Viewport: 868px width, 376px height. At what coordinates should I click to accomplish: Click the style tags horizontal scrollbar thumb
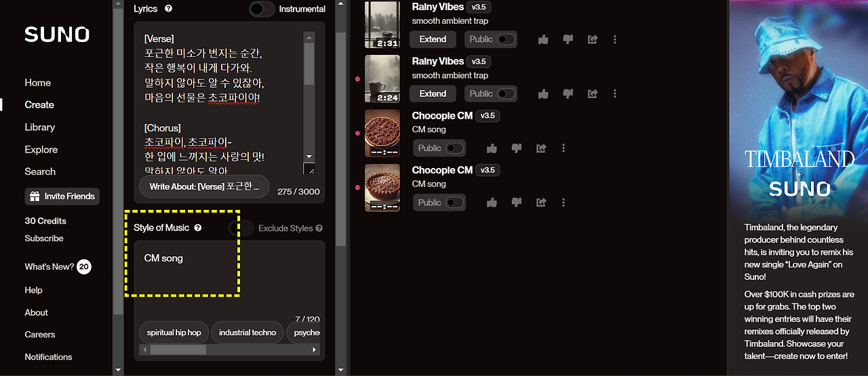pyautogui.click(x=178, y=350)
